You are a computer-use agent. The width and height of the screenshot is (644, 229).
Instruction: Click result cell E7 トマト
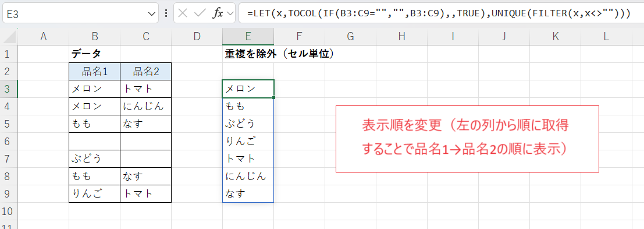[x=248, y=158]
